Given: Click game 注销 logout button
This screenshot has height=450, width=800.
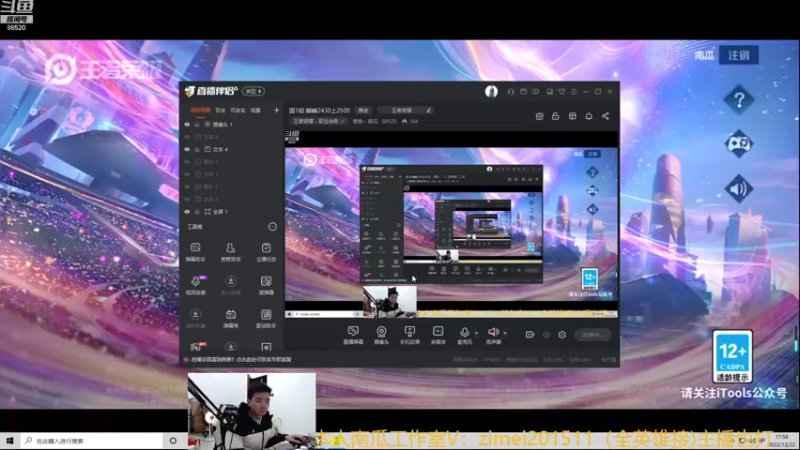Looking at the screenshot, I should 739,55.
